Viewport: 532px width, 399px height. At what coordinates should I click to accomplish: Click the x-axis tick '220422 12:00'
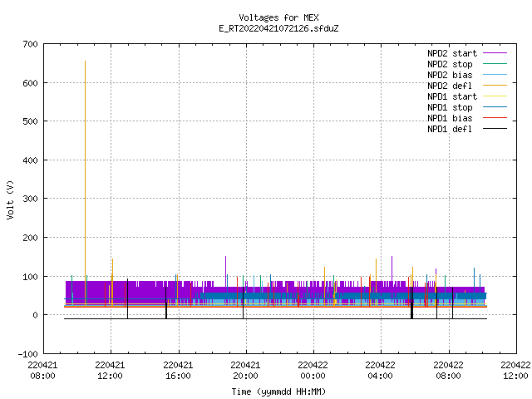pos(515,371)
